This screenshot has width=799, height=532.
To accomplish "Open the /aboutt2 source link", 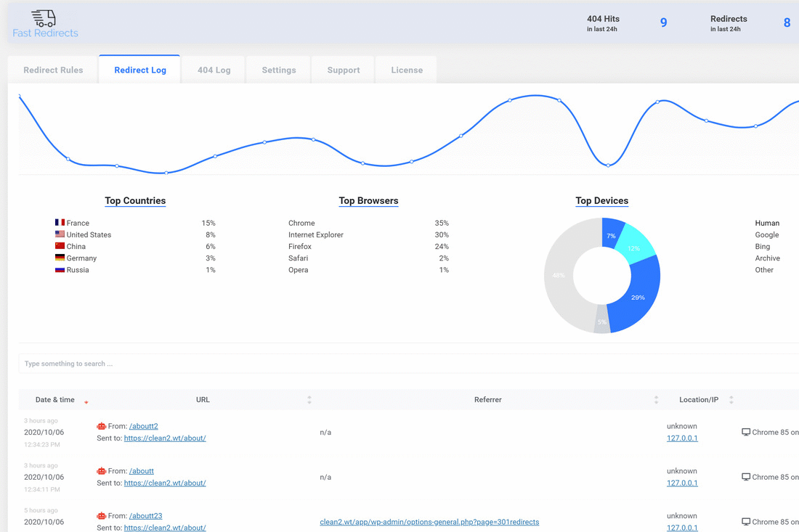I will tap(143, 426).
